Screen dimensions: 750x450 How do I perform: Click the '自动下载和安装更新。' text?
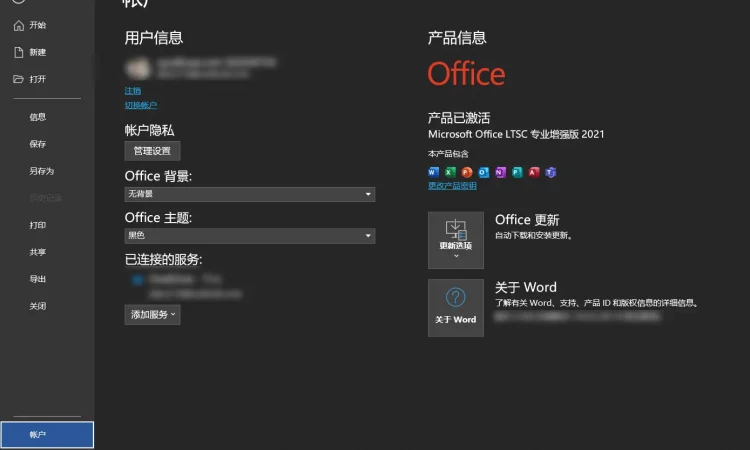point(534,235)
